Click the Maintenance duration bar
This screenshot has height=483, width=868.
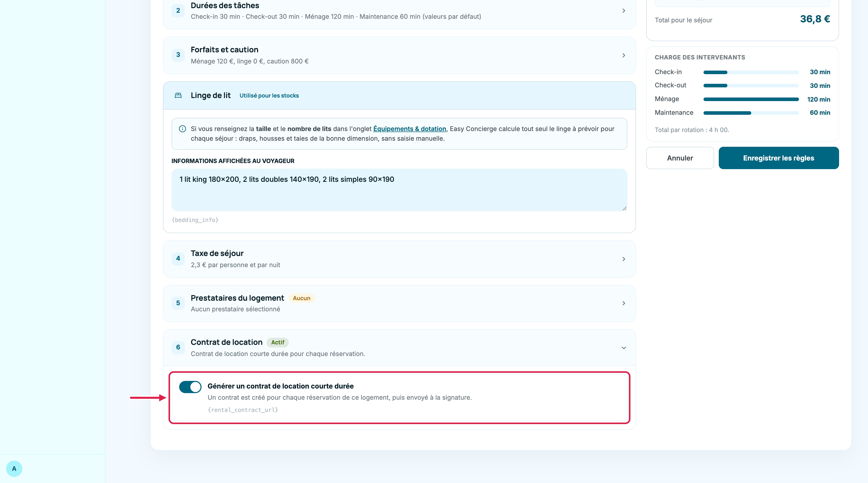pos(751,113)
